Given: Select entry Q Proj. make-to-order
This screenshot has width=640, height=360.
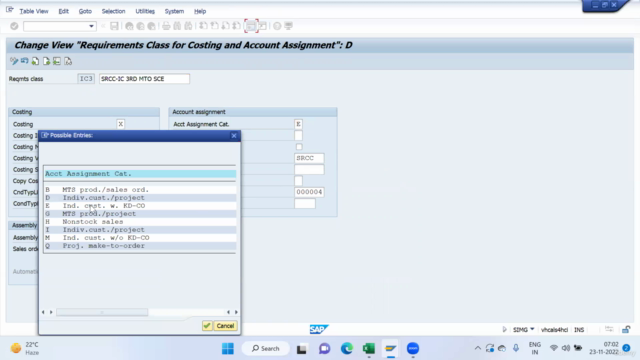Looking at the screenshot, I should click(140, 246).
